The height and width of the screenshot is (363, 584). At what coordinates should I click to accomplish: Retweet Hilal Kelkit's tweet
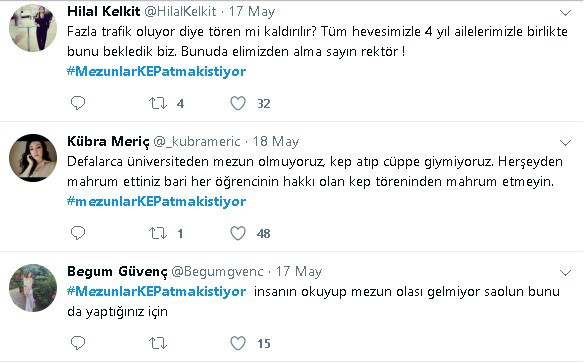coord(158,103)
